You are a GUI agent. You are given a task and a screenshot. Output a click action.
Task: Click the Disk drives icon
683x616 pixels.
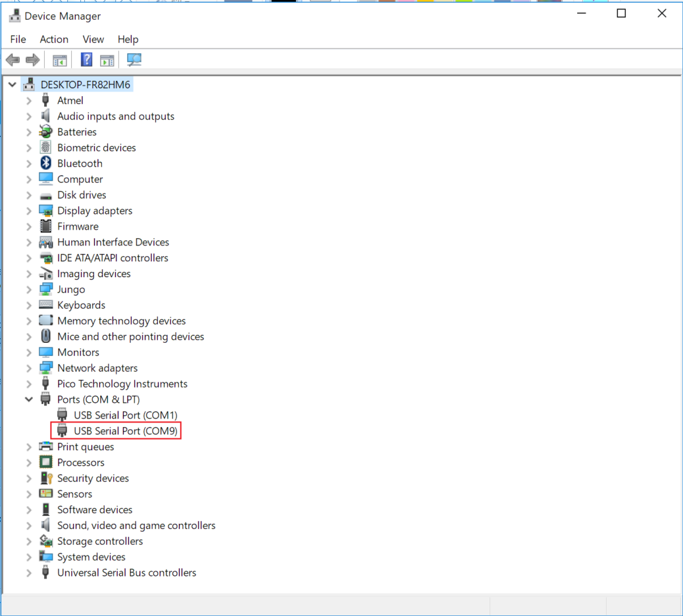[45, 196]
